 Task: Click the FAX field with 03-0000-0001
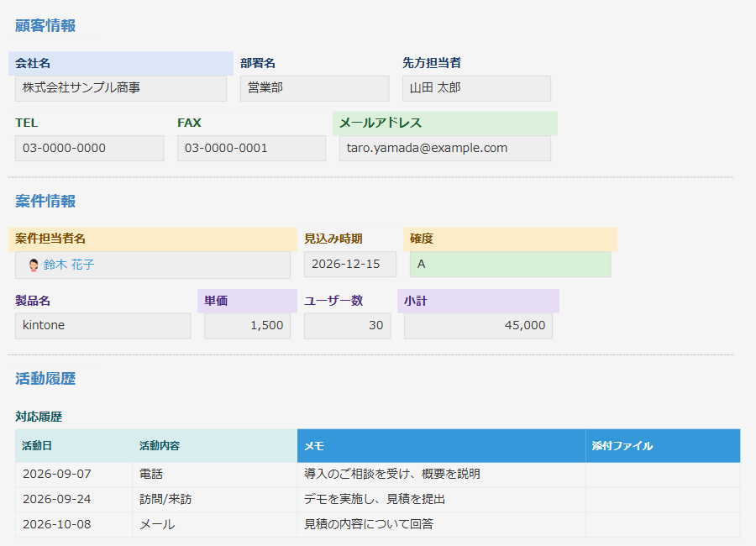251,148
